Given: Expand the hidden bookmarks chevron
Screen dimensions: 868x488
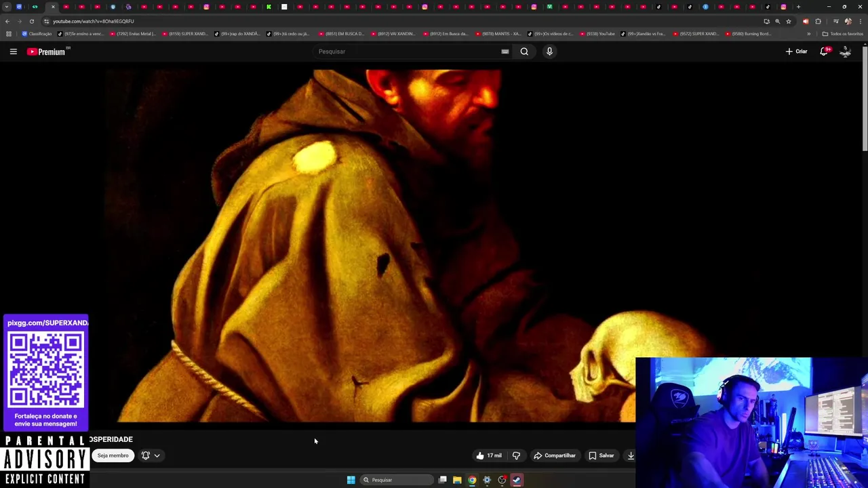Looking at the screenshot, I should [808, 34].
